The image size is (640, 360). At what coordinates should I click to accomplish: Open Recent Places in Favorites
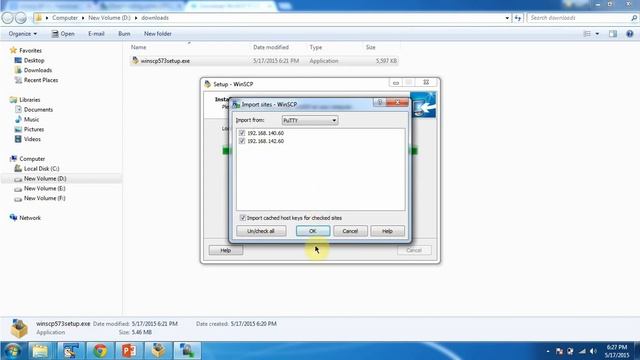coord(41,80)
